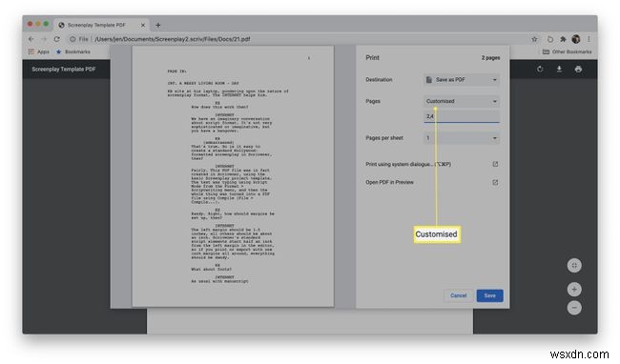Screen dimensions: 620x364
Task: Reload the page with refresh icon
Action: (57, 39)
